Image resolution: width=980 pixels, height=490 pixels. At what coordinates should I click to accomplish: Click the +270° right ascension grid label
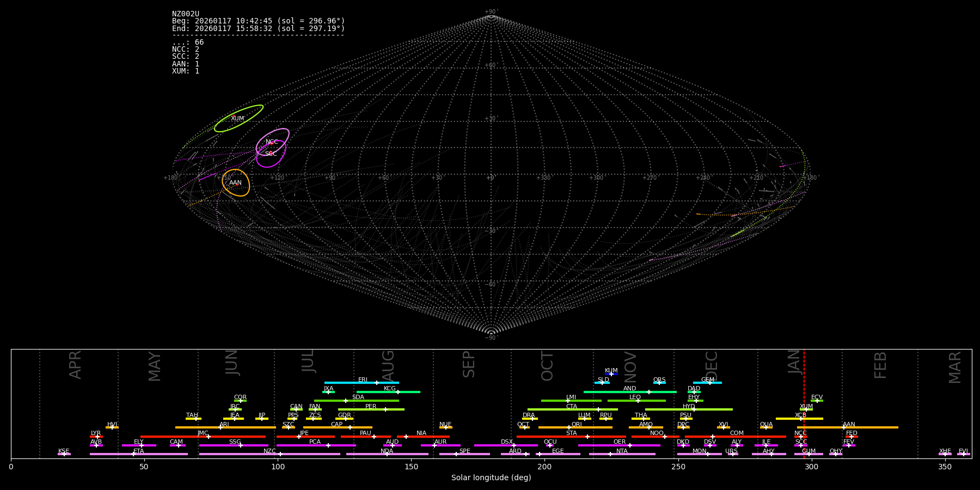[x=650, y=178]
